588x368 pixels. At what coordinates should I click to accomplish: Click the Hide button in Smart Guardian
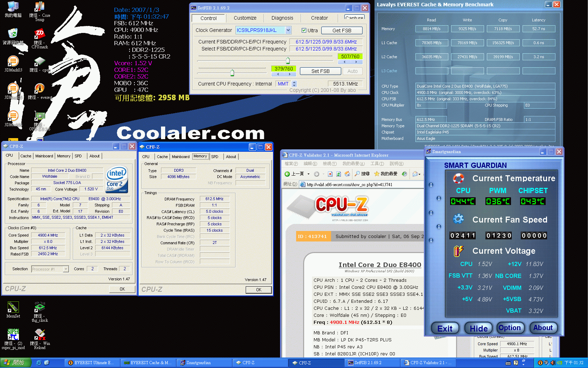click(x=478, y=328)
